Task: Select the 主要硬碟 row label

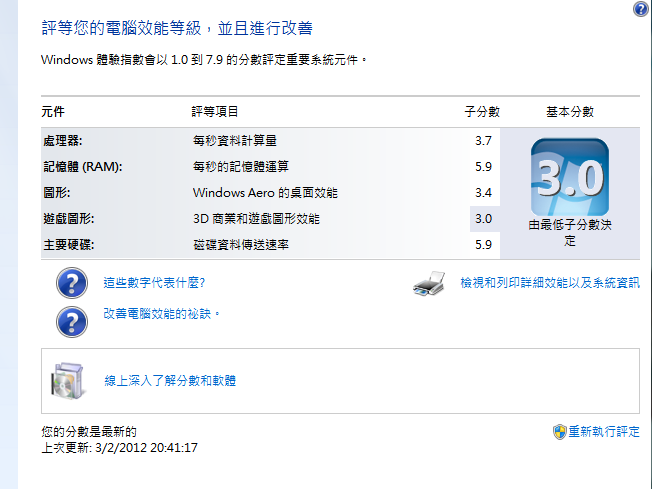Action: coord(68,244)
